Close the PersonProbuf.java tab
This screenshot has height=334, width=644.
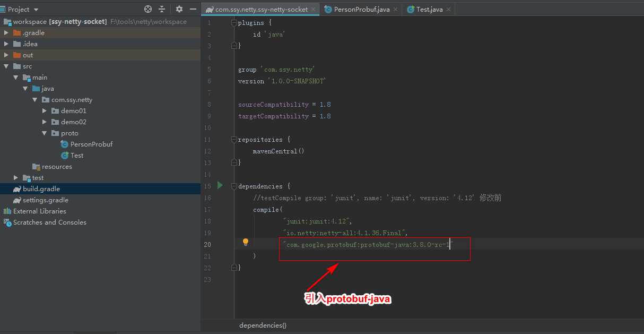click(x=395, y=10)
